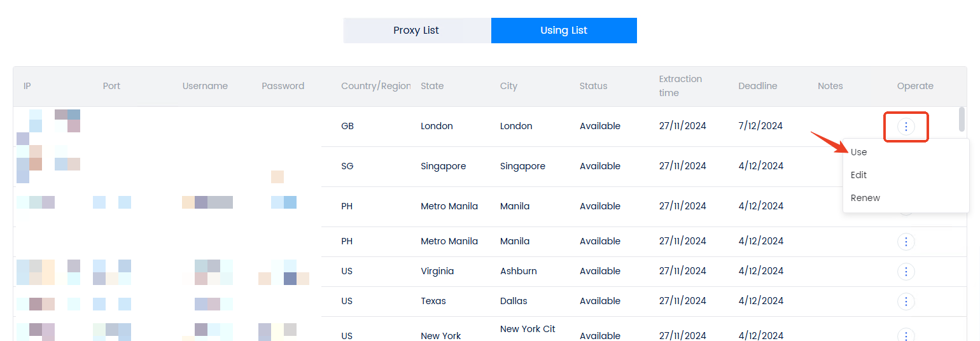Click the SG country code cell
This screenshot has width=980, height=341.
pos(347,166)
